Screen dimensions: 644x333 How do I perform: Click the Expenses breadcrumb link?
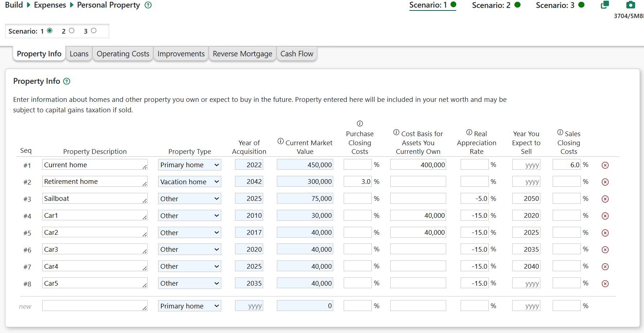50,5
